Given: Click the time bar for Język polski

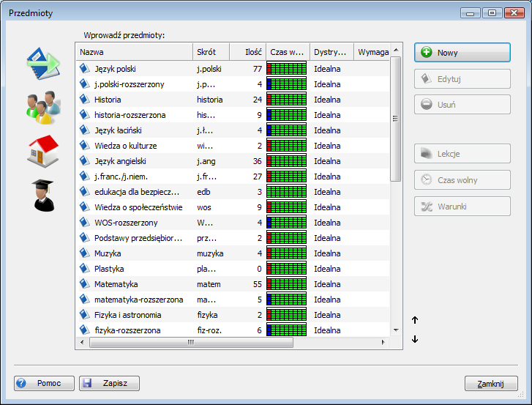Looking at the screenshot, I should point(286,69).
